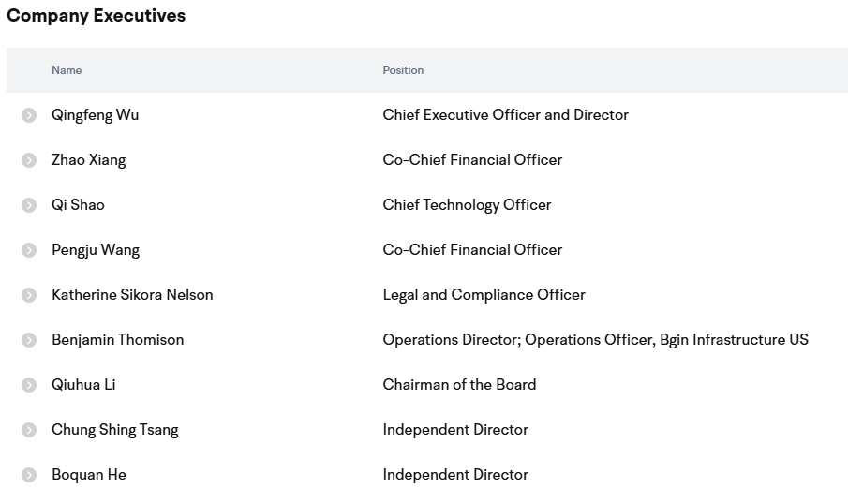848x504 pixels.
Task: Select the Katherine Sikora Nelson name
Action: point(132,295)
